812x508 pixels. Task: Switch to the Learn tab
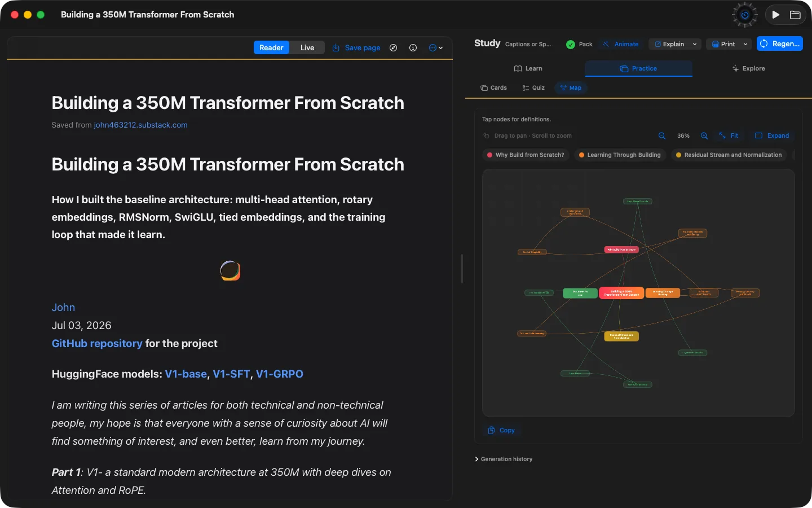pos(528,69)
